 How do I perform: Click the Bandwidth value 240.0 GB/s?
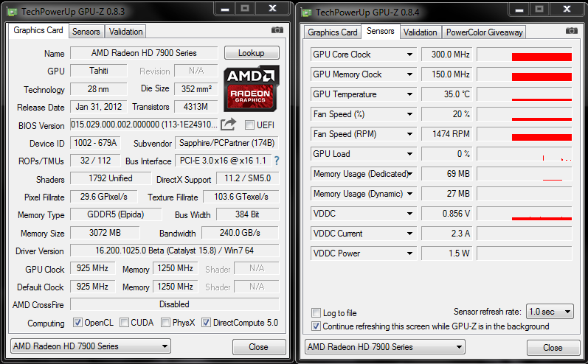(240, 233)
